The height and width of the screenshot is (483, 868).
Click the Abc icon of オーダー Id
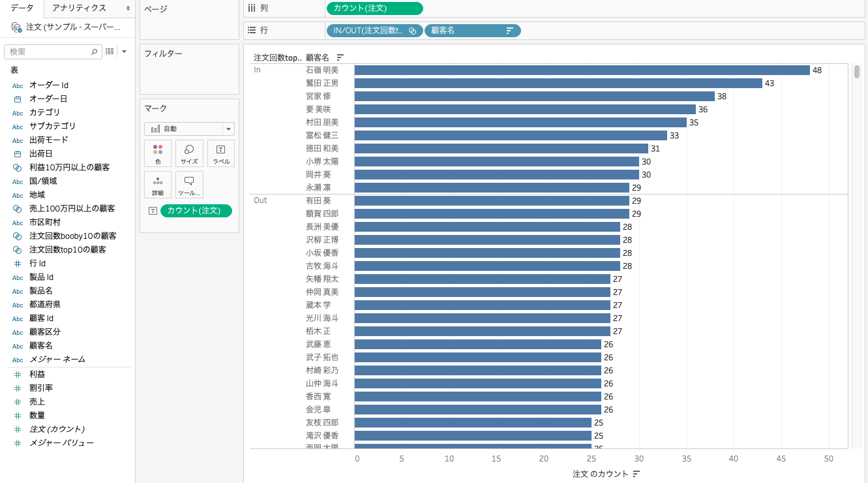click(18, 86)
